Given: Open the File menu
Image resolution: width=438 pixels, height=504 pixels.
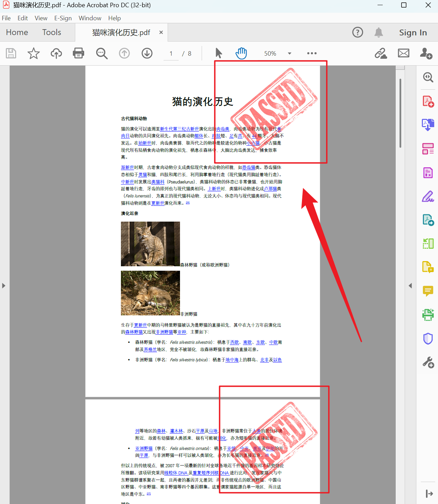Looking at the screenshot, I should 6,18.
